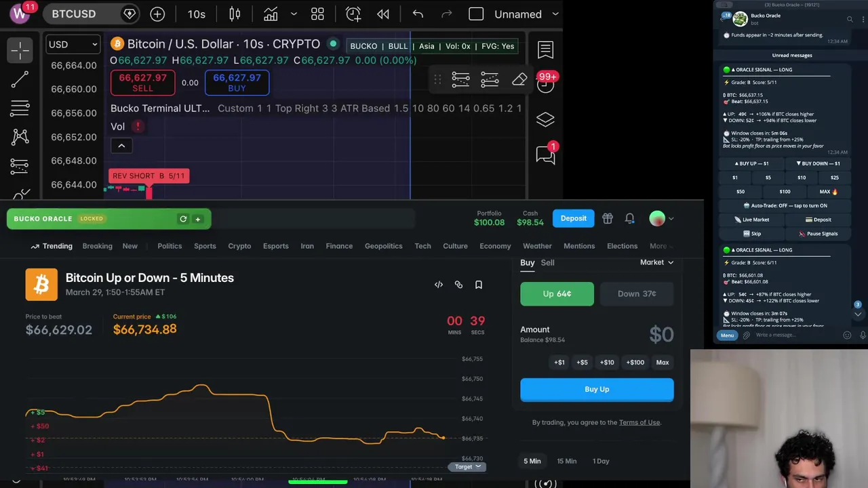868x488 pixels.
Task: Toggle the Bucko Oracle LOCKED indicator
Action: coord(92,219)
